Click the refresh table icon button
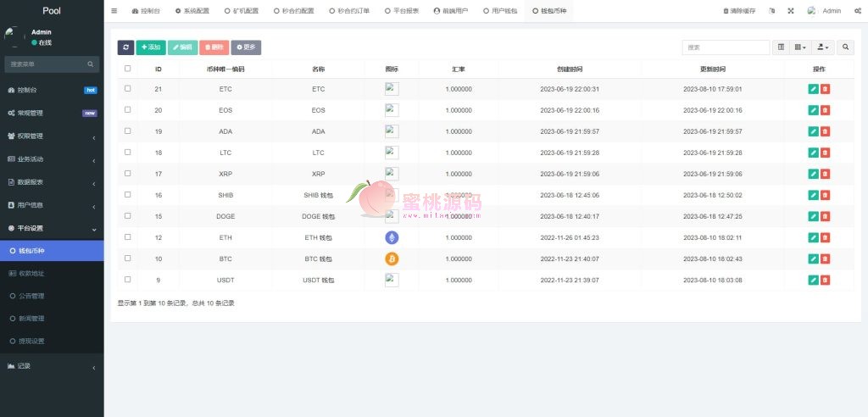Screen dimensions: 868x417 pyautogui.click(x=125, y=47)
